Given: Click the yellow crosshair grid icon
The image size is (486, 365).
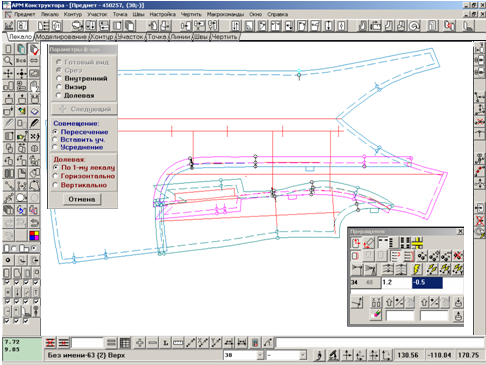Looking at the screenshot, I should pos(417,243).
